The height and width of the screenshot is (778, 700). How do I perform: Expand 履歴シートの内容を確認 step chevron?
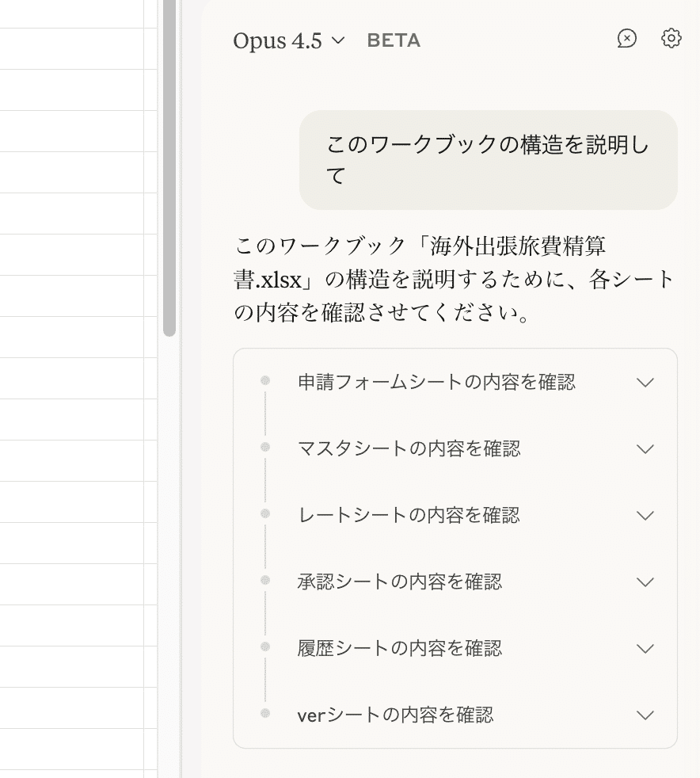point(645,649)
